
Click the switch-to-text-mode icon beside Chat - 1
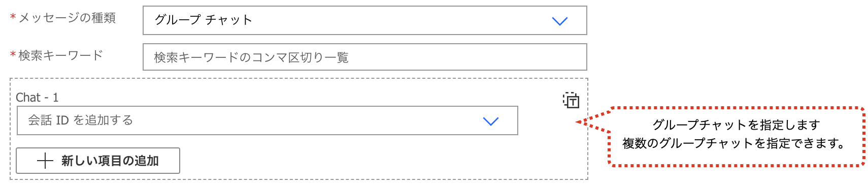[571, 100]
